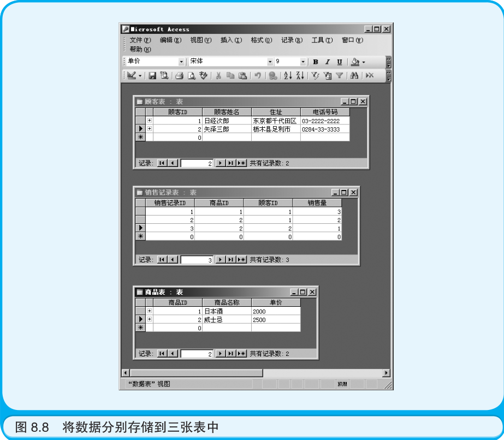This screenshot has height=440, width=504.
Task: Click the 商品名称 column header
Action: tap(227, 302)
